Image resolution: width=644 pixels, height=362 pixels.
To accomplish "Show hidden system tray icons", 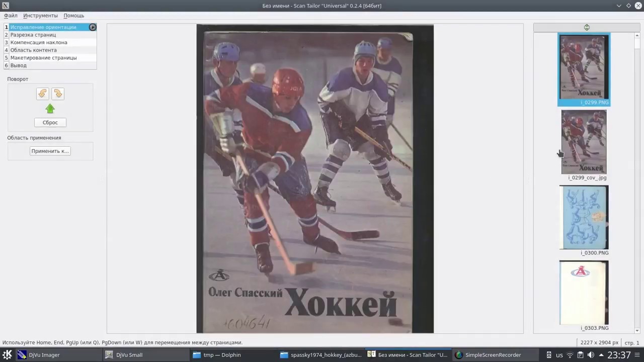I will [x=601, y=355].
